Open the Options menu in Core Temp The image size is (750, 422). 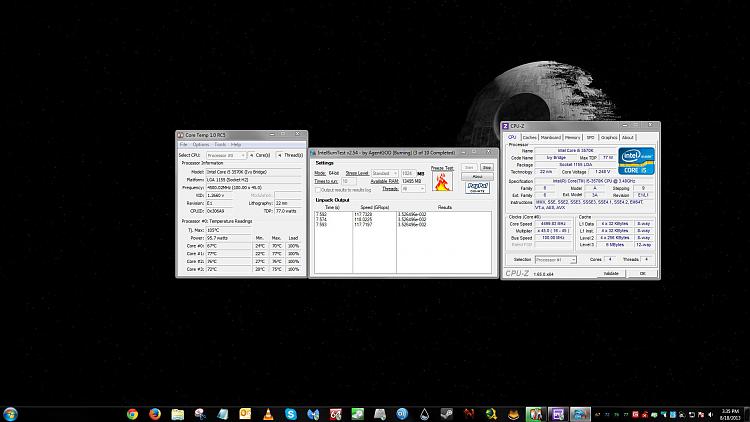(200, 144)
